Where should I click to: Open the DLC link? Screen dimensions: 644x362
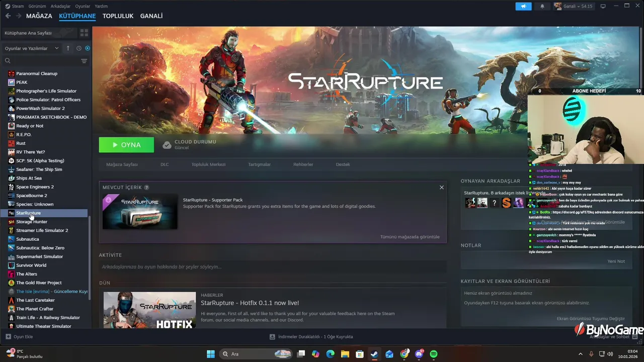[x=165, y=164]
